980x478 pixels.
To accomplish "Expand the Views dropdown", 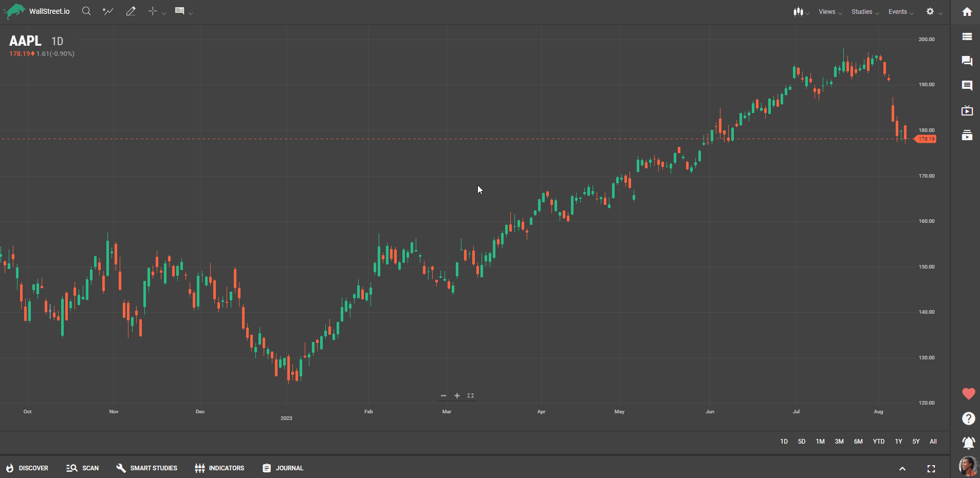I will click(x=829, y=12).
